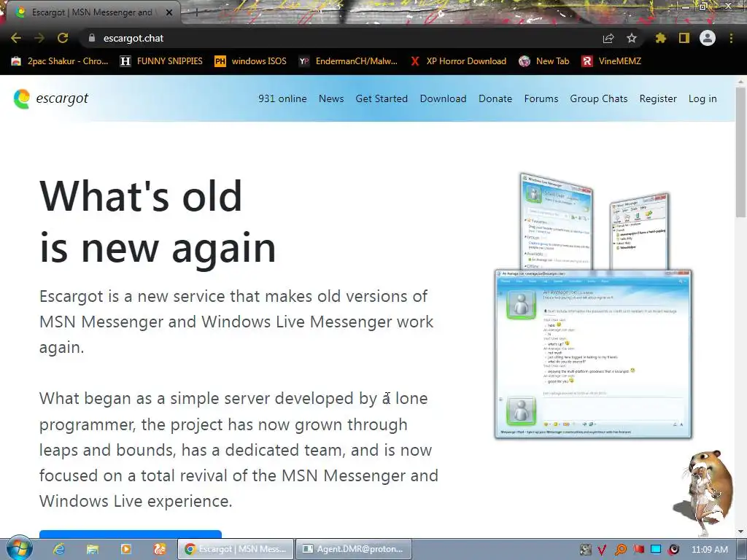Click the blue monitor tray icon
The width and height of the screenshot is (747, 560).
tap(656, 550)
